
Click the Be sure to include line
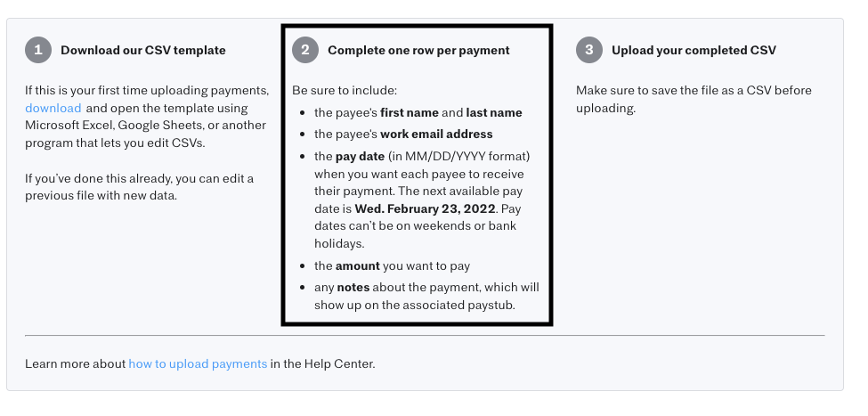tap(345, 90)
